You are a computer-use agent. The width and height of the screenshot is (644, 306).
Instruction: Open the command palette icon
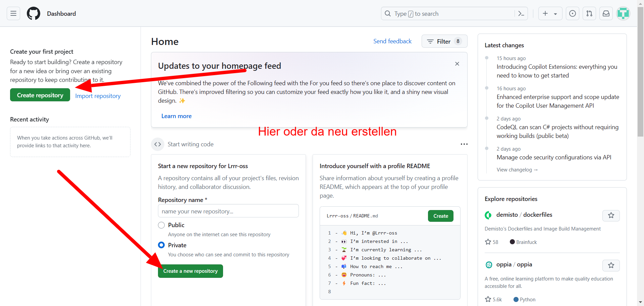click(x=521, y=13)
